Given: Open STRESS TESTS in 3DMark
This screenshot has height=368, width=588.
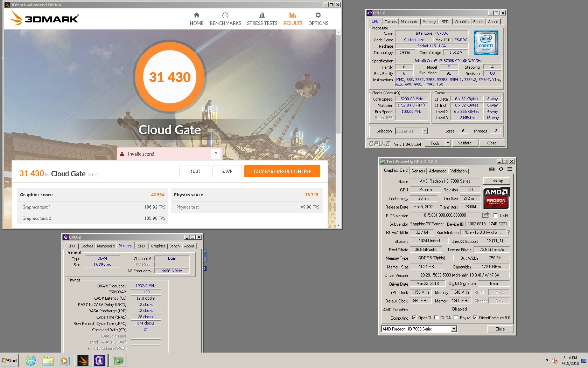Looking at the screenshot, I should 262,19.
